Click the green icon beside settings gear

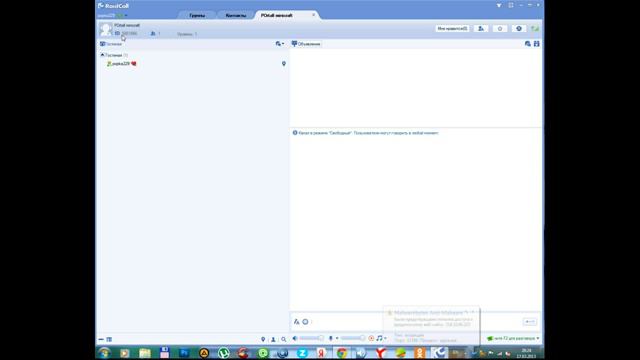pos(535,29)
